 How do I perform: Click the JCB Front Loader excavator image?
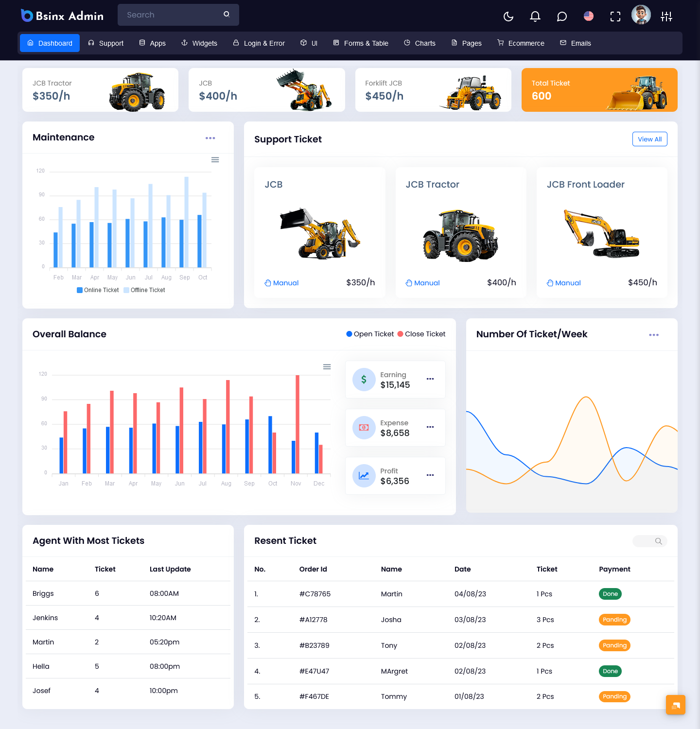(x=601, y=233)
